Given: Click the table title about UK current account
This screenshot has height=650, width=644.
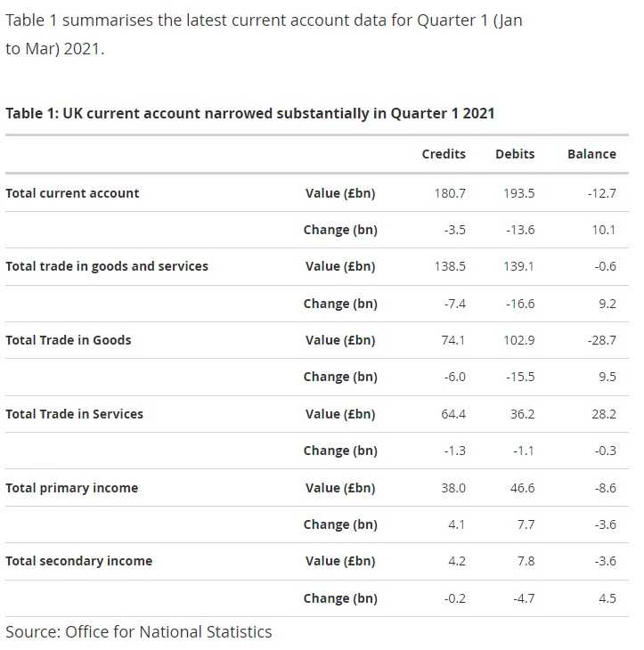Looking at the screenshot, I should point(250,113).
